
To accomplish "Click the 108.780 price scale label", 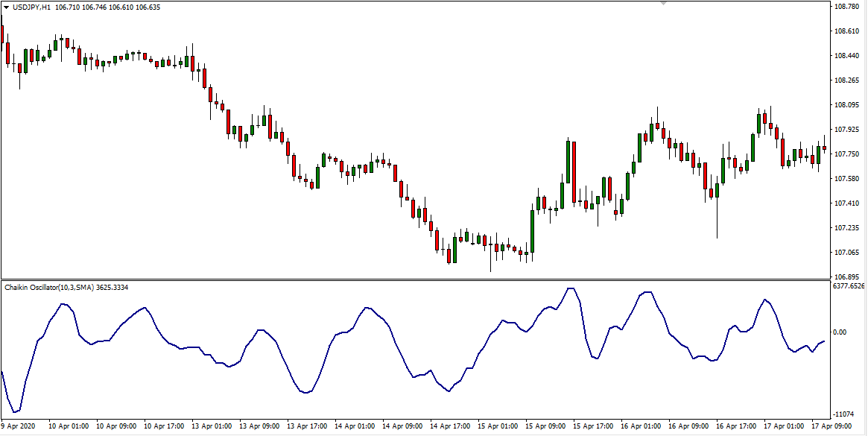I will coord(848,7).
